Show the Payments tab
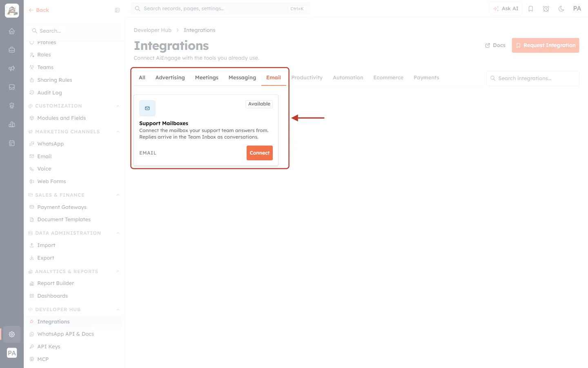The width and height of the screenshot is (588, 368). click(426, 78)
